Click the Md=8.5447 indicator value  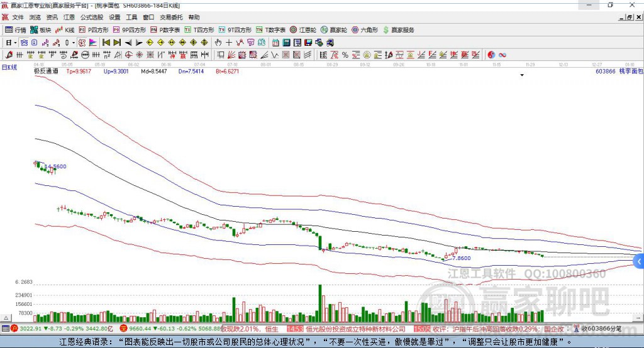[154, 71]
